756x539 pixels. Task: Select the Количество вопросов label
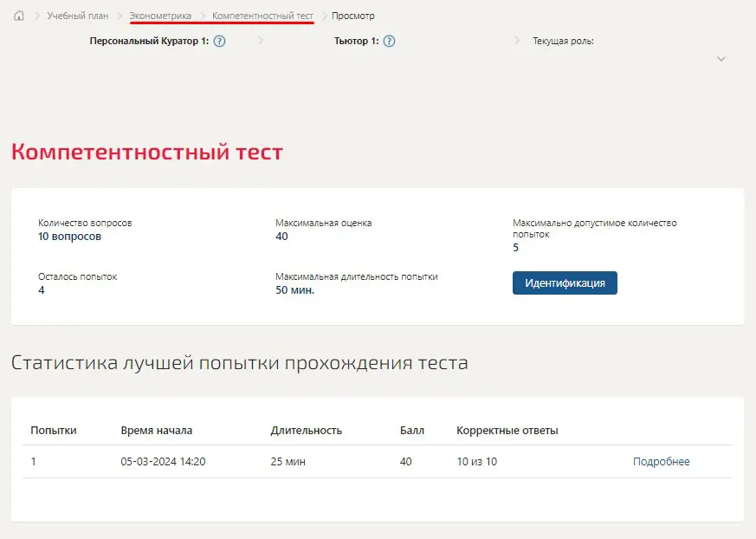point(85,223)
